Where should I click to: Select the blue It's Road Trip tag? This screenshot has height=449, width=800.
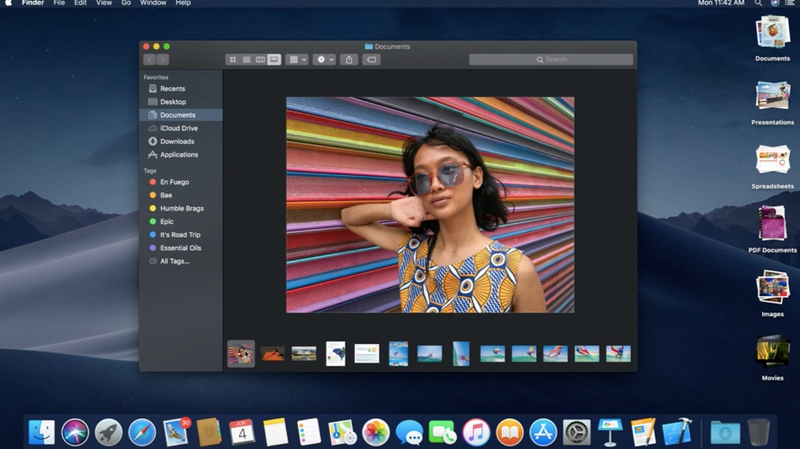(x=181, y=235)
